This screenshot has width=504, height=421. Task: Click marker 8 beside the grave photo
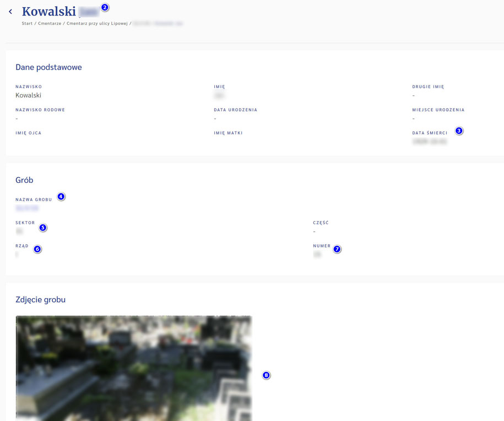click(x=266, y=375)
